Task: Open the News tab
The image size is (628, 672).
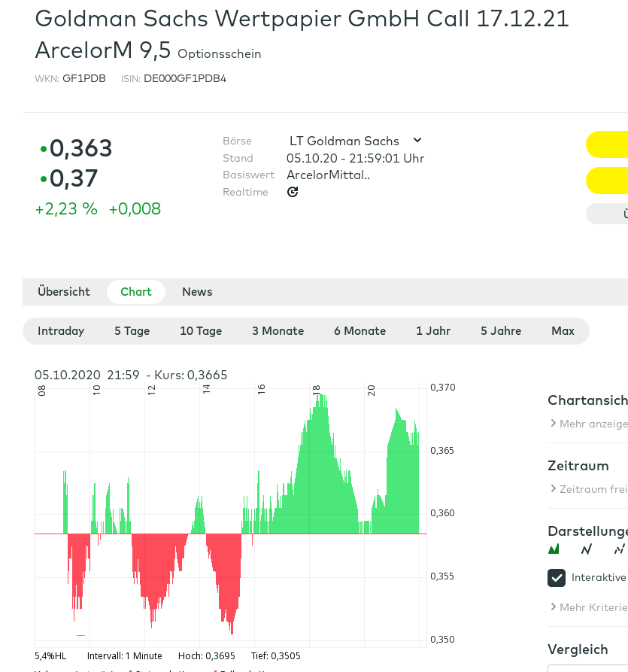Action: pos(197,292)
